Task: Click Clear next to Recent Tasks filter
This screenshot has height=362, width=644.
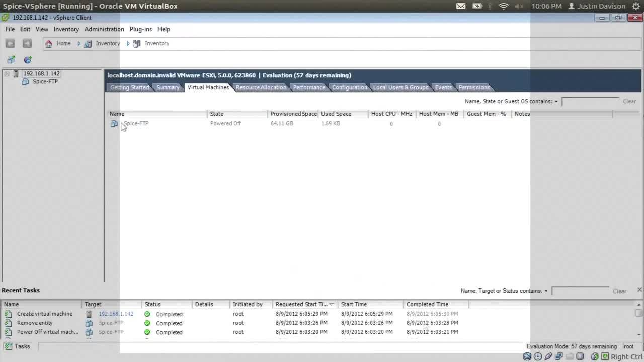Action: tap(619, 291)
